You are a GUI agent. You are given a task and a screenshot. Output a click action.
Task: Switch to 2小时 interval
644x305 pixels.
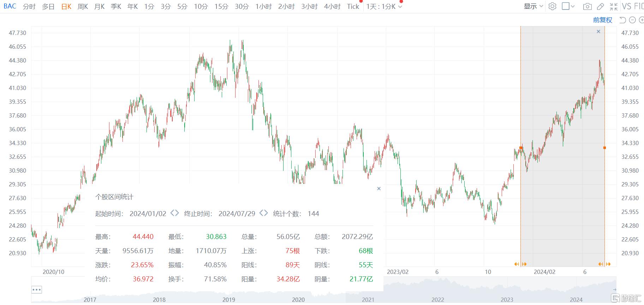[286, 6]
